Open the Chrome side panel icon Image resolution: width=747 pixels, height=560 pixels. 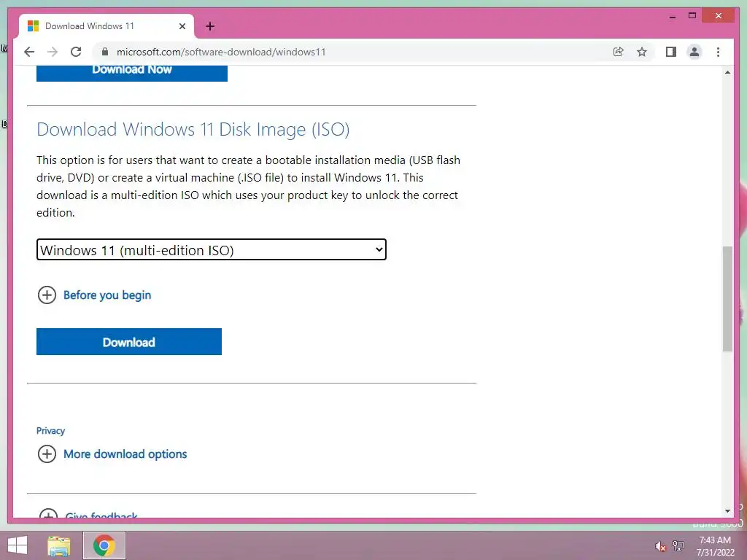click(x=671, y=52)
